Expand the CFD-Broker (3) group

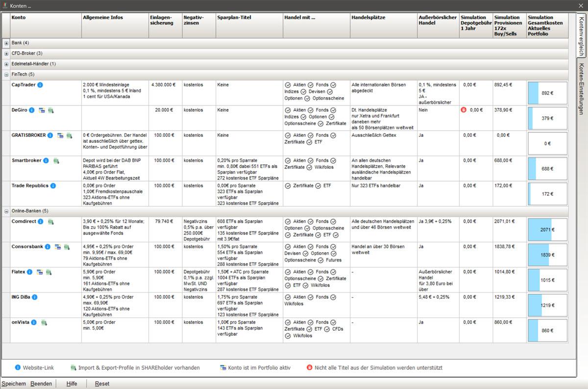tap(6, 53)
